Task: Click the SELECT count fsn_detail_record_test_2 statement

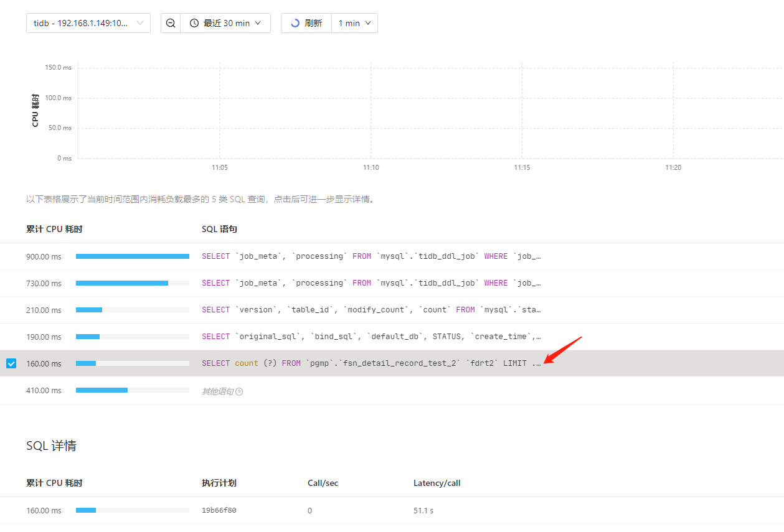Action: [x=371, y=363]
